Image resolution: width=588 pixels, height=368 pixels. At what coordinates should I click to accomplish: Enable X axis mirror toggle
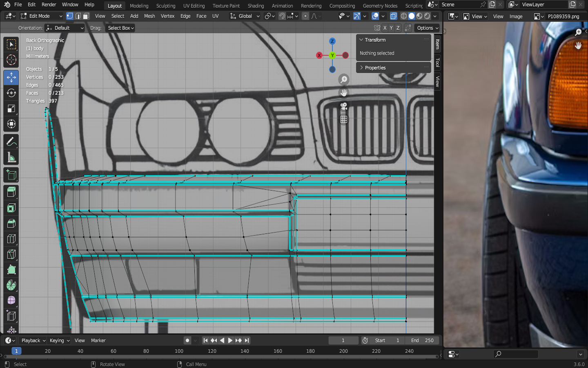(385, 28)
